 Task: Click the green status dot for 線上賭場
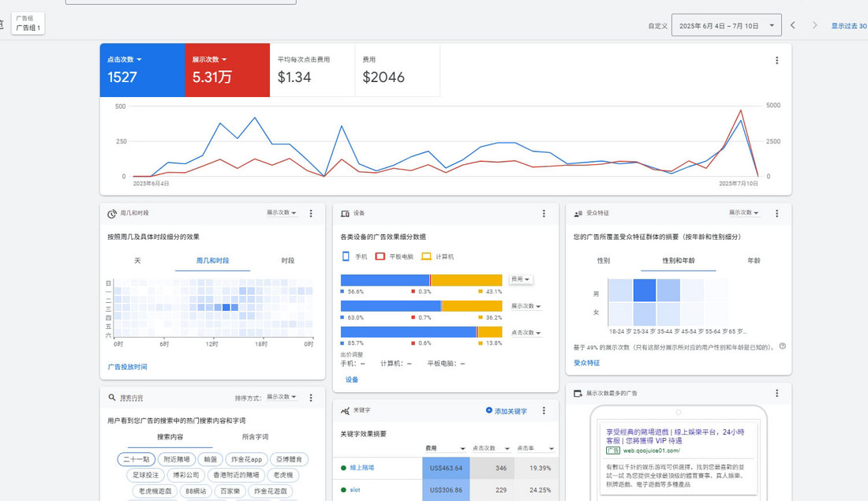(343, 468)
